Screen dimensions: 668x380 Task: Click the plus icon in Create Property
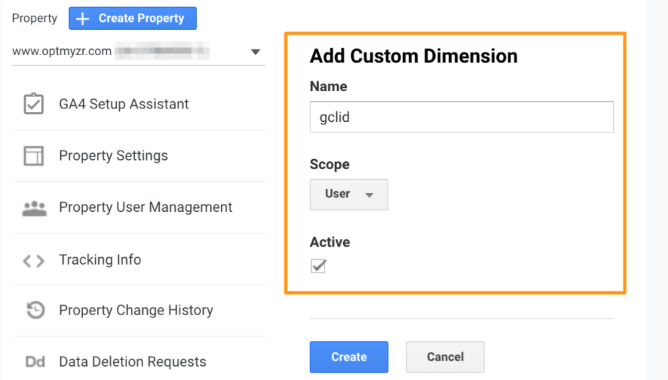pyautogui.click(x=82, y=19)
